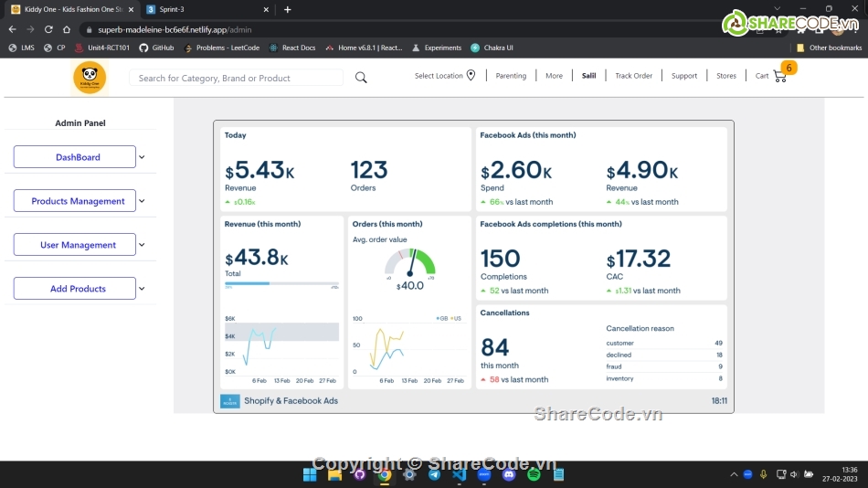Screen dimensions: 868x488
Task: Click the Add Products button
Action: [75, 289]
